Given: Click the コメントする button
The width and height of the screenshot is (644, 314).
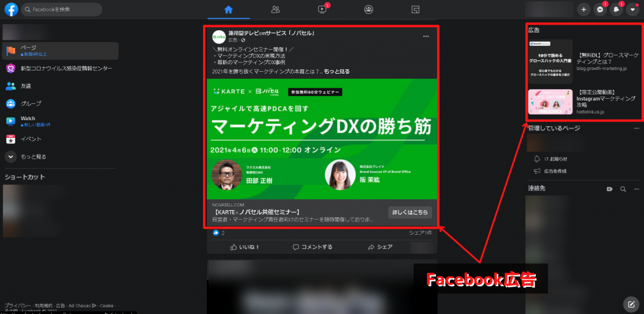Looking at the screenshot, I should (x=313, y=247).
